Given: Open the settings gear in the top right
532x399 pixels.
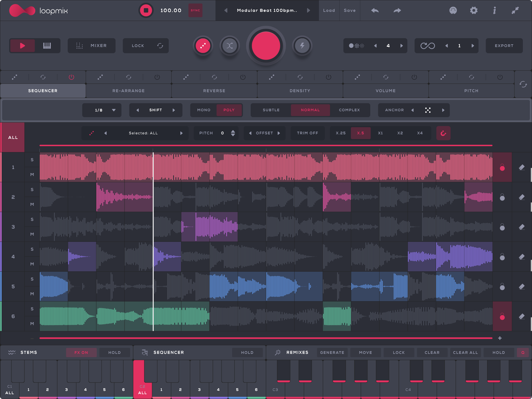Looking at the screenshot, I should (x=474, y=10).
